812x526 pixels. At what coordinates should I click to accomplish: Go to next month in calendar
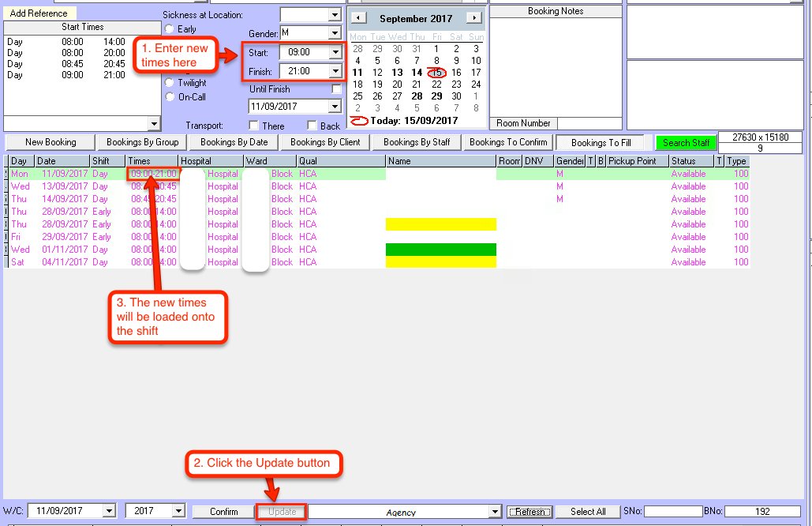pos(473,18)
